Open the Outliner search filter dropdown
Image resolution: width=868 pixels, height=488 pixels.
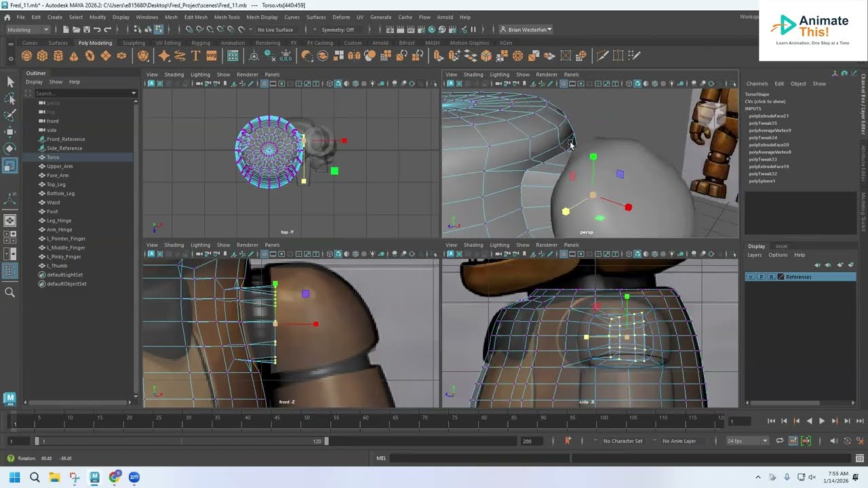coord(134,93)
